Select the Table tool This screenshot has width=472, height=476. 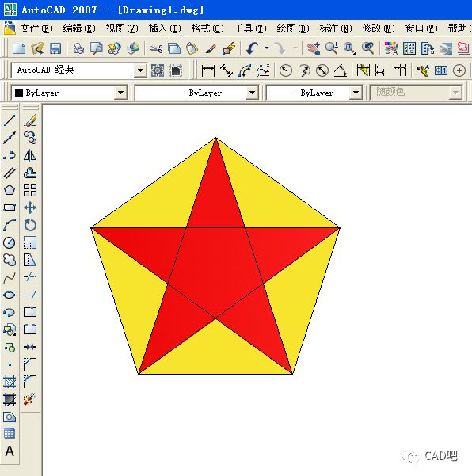click(x=10, y=434)
